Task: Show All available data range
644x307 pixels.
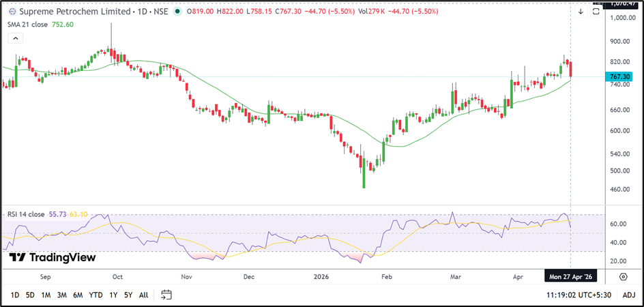Action: 143,295
